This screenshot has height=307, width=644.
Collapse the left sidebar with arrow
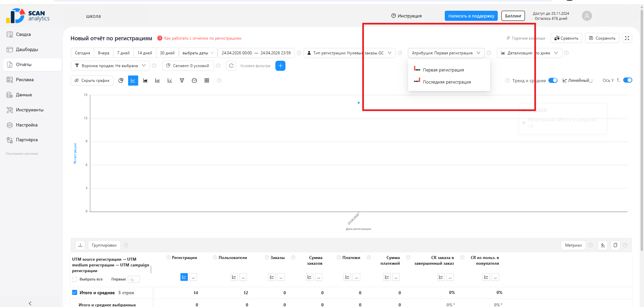tap(30, 303)
